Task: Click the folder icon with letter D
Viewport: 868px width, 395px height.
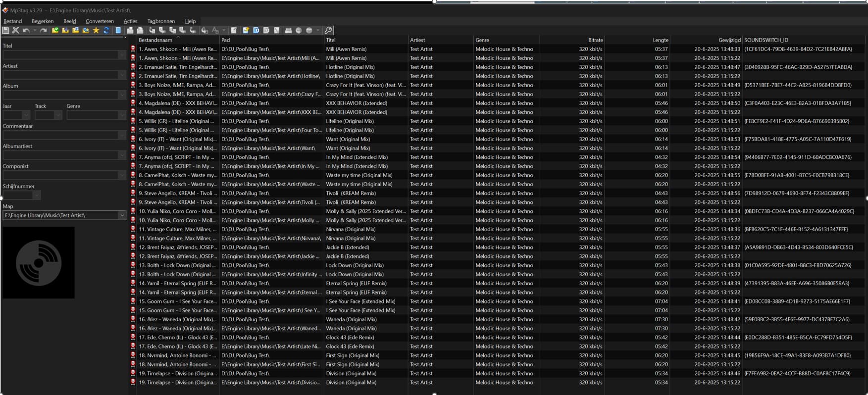Action: 76,30
